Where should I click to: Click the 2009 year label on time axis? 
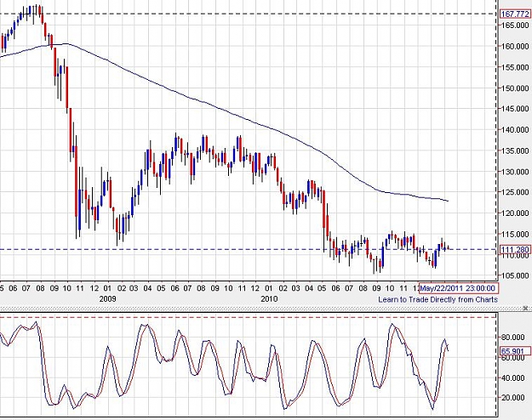click(107, 299)
